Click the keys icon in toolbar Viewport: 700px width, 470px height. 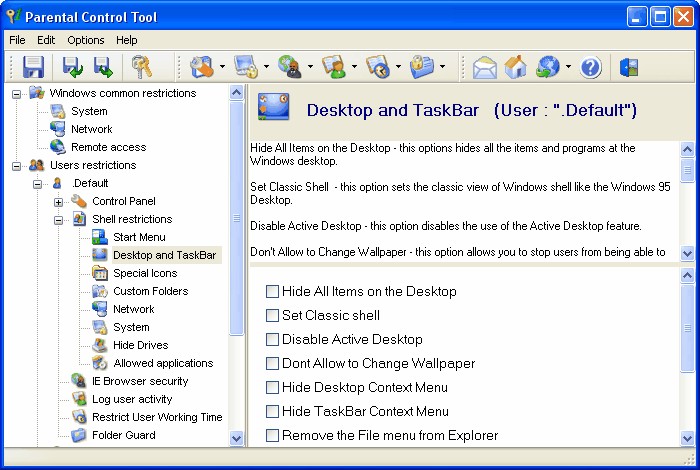pos(142,67)
